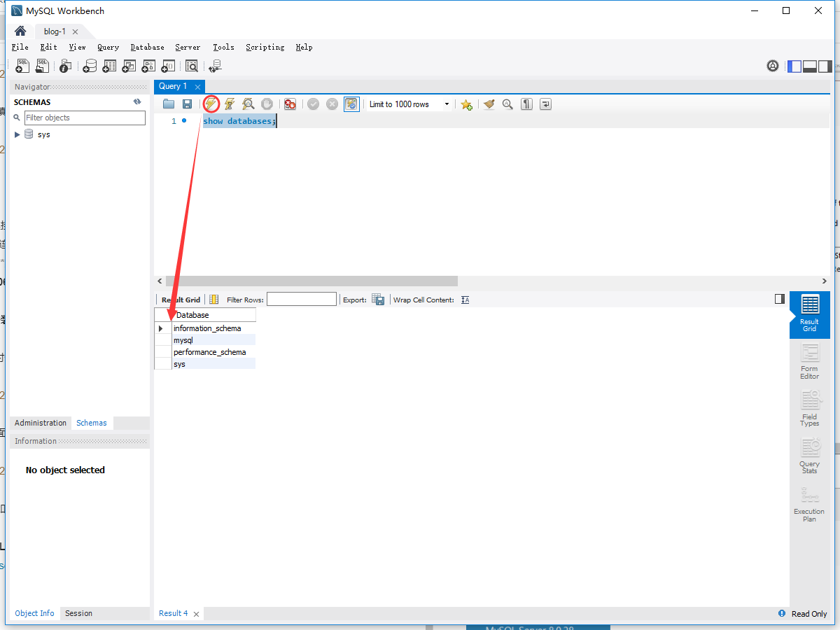The image size is (840, 630).
Task: Open the Form Editor view
Action: [x=809, y=362]
